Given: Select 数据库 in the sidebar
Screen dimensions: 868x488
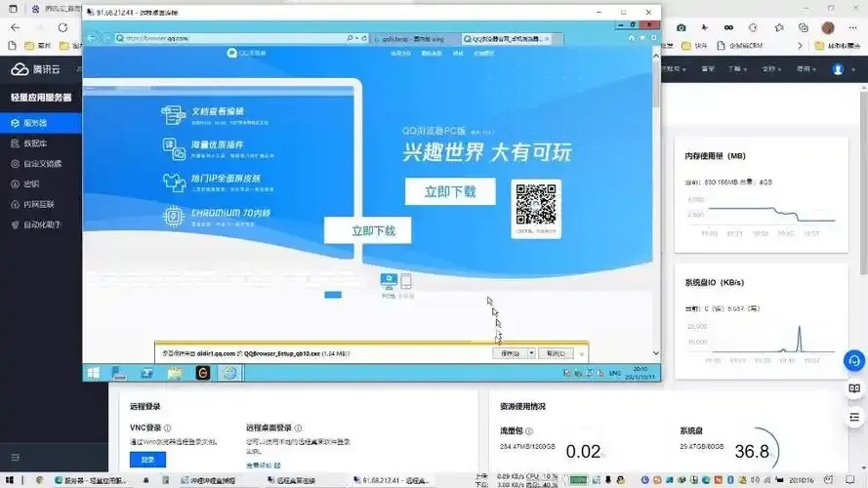Looking at the screenshot, I should point(40,143).
